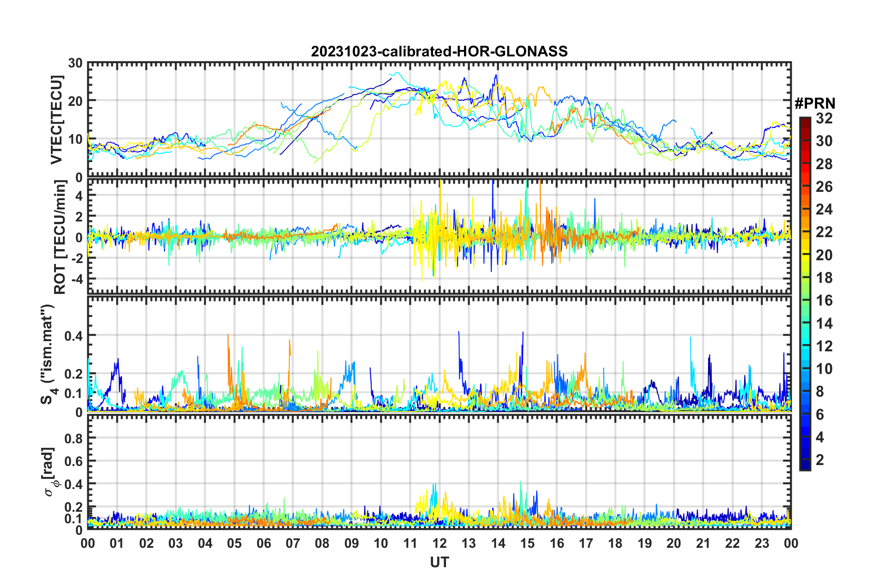The image size is (879, 588).
Task: Click the S4 ("ism.mat") y-axis label
Action: coord(48,354)
